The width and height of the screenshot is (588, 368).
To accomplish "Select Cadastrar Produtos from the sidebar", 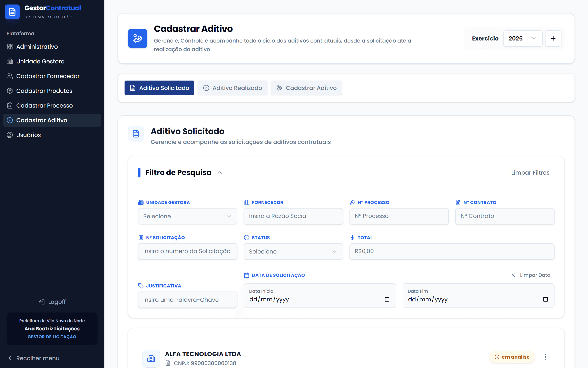I will (x=52, y=91).
